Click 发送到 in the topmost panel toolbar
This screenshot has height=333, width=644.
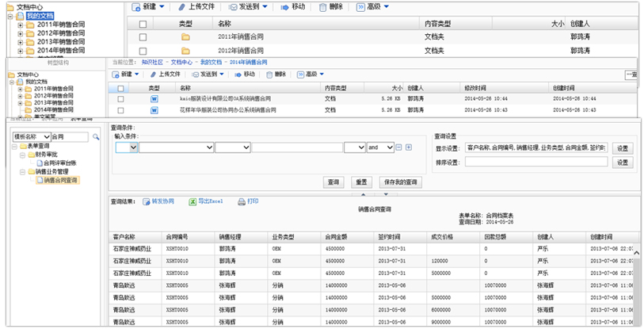coord(249,7)
